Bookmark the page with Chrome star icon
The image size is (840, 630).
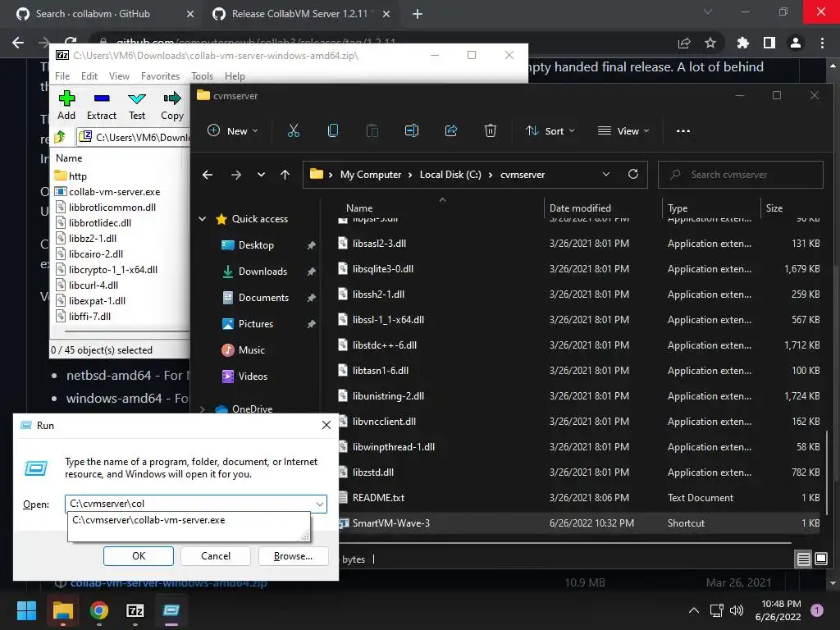pos(710,43)
